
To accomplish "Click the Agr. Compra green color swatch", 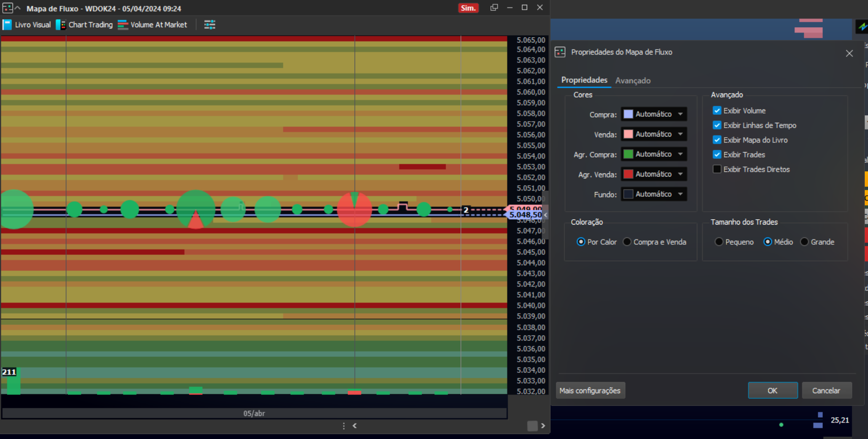I will pyautogui.click(x=628, y=154).
